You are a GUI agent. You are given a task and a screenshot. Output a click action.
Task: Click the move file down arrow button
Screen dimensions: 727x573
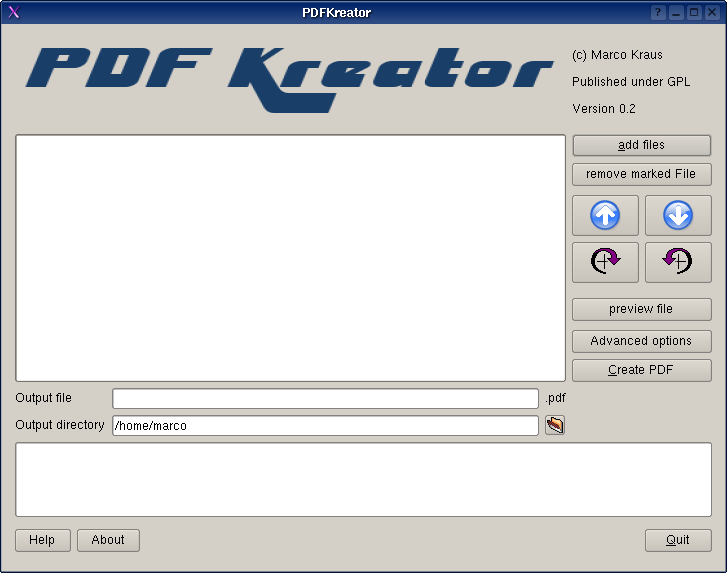tap(678, 216)
